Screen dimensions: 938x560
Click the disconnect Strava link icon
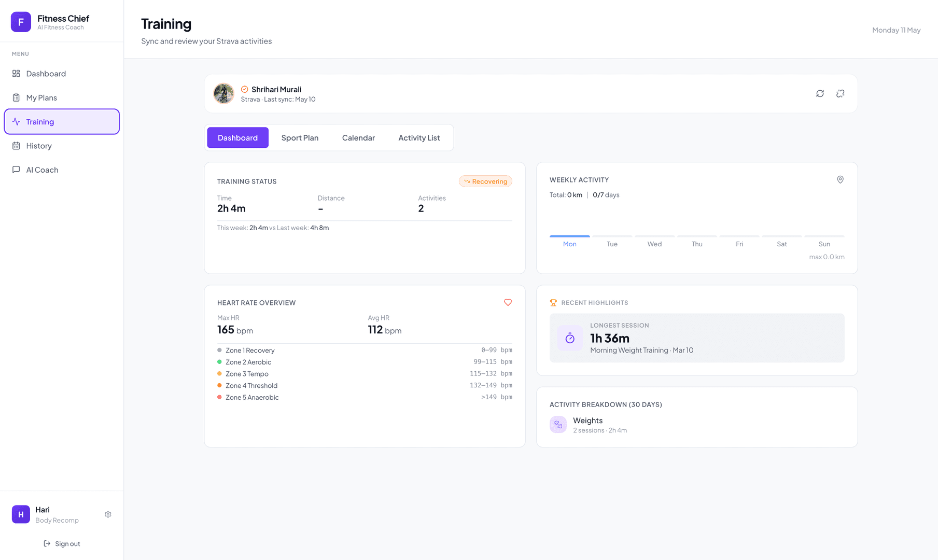[841, 93]
